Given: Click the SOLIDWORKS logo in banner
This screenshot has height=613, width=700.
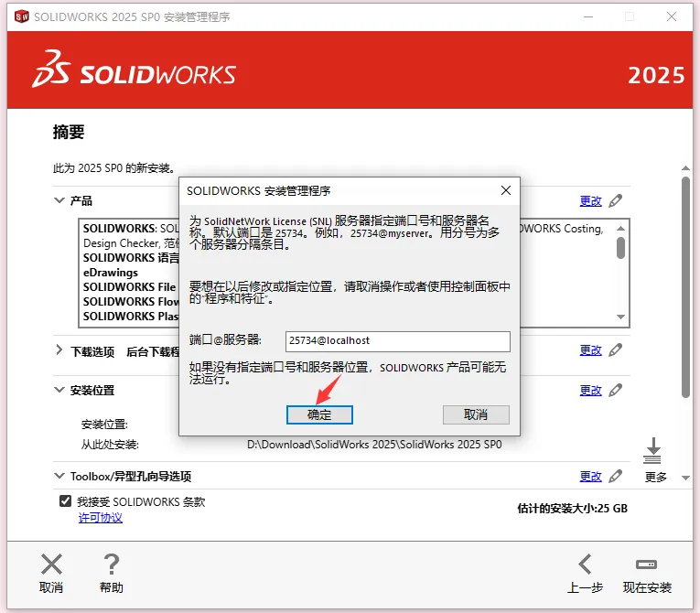Looking at the screenshot, I should click(134, 69).
